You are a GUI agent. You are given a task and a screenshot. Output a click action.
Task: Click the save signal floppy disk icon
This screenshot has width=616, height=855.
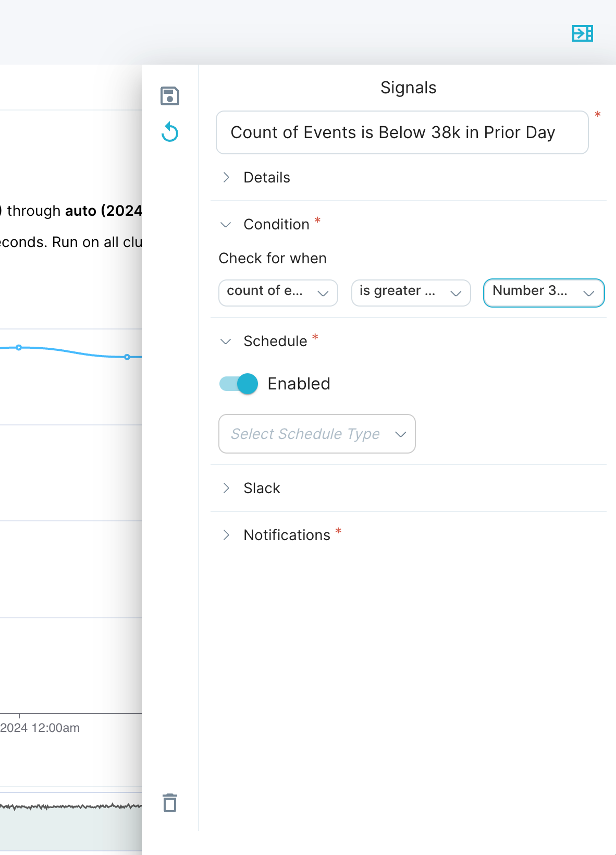point(170,96)
